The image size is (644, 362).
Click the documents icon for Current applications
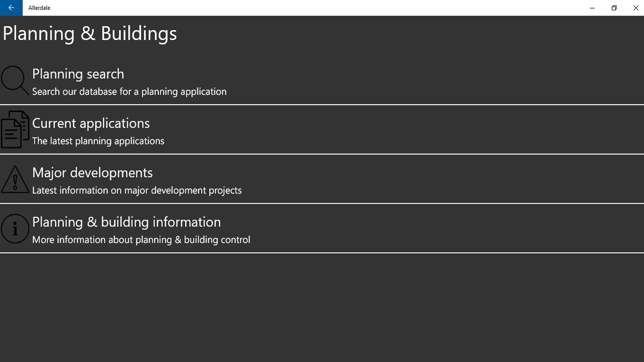(x=15, y=130)
